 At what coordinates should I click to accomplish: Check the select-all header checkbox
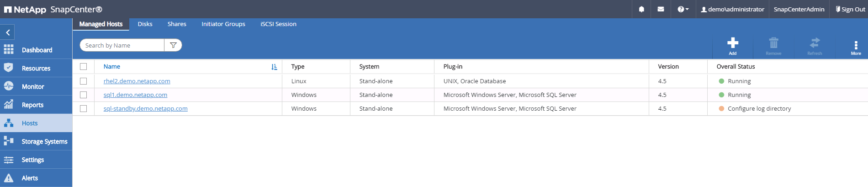click(83, 66)
